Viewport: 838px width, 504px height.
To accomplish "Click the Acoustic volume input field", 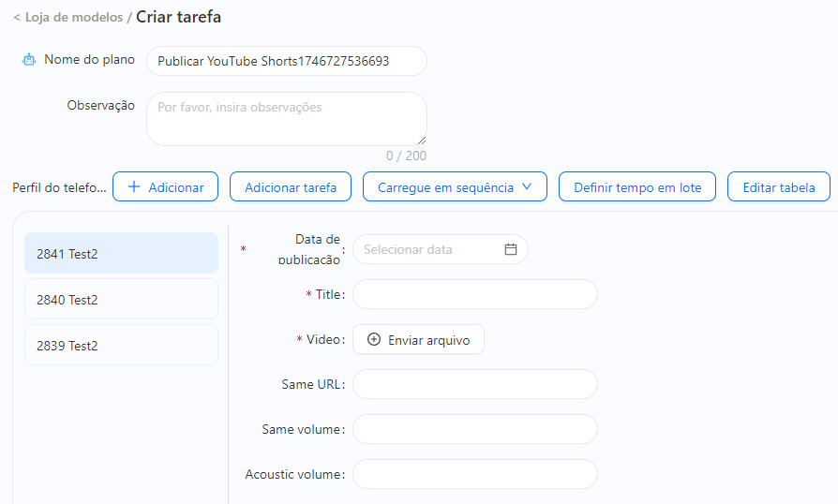I will coord(475,474).
